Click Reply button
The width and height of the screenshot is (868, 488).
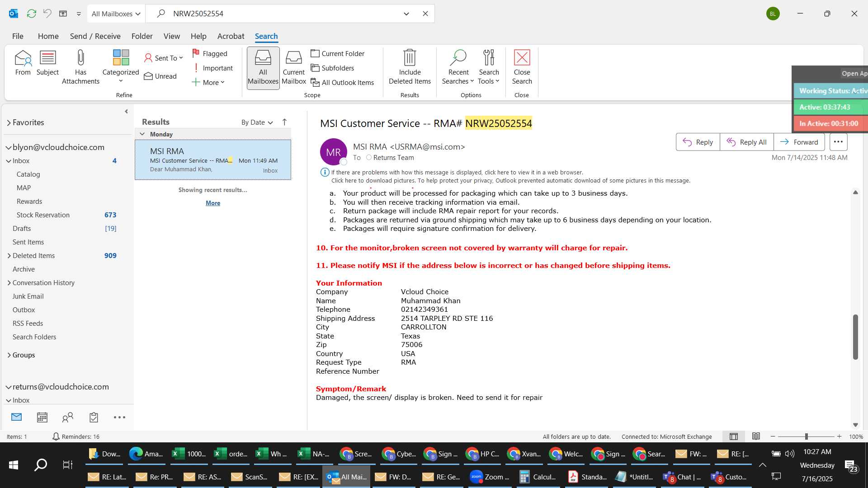[x=698, y=142]
